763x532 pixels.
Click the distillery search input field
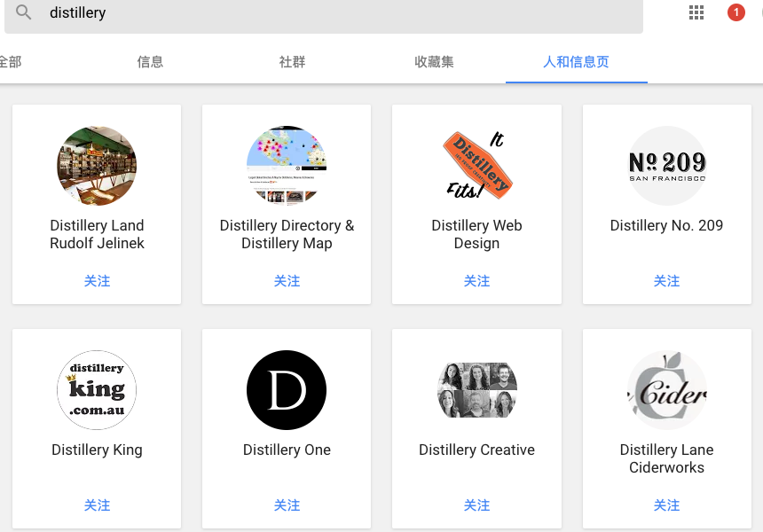tap(266, 12)
